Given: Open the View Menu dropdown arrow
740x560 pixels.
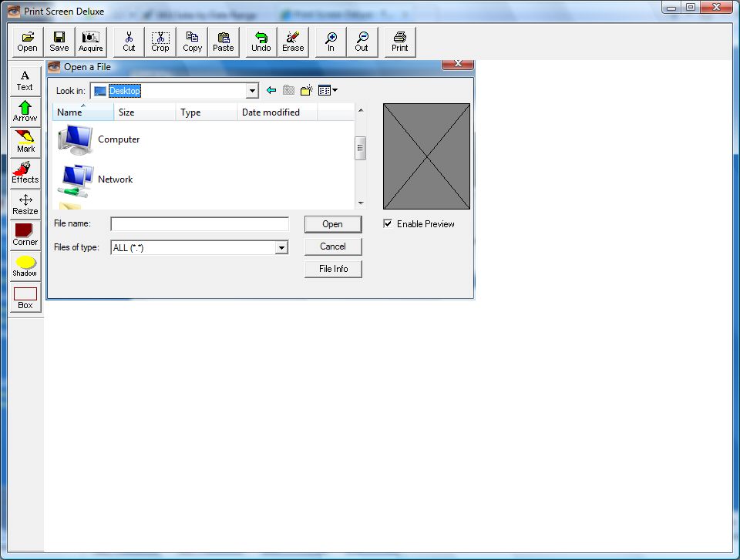Looking at the screenshot, I should pos(335,91).
